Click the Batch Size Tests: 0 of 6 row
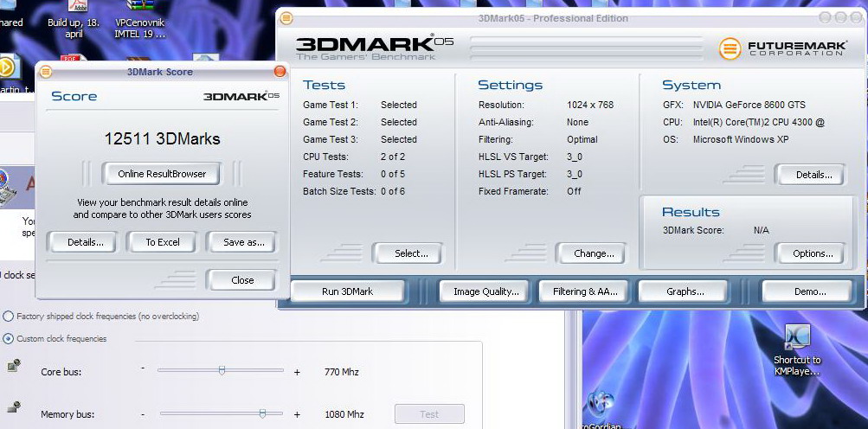Screen dimensions: 868x429 coord(354,191)
